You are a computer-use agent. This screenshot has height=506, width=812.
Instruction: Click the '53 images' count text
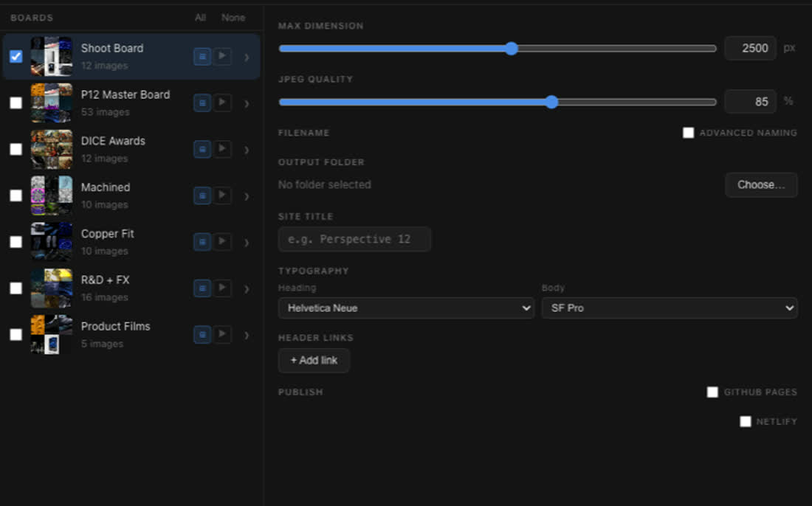105,112
